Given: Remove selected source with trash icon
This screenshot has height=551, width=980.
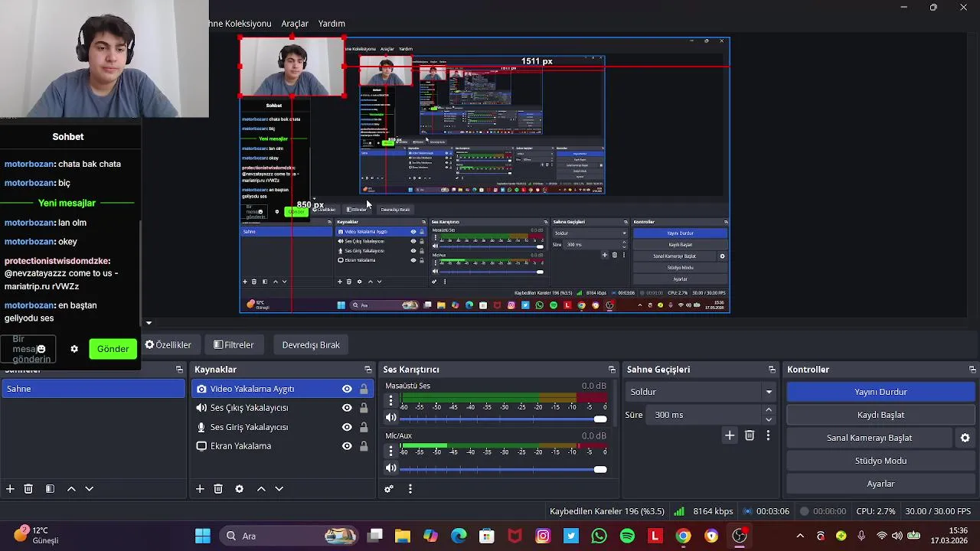Looking at the screenshot, I should tap(218, 489).
